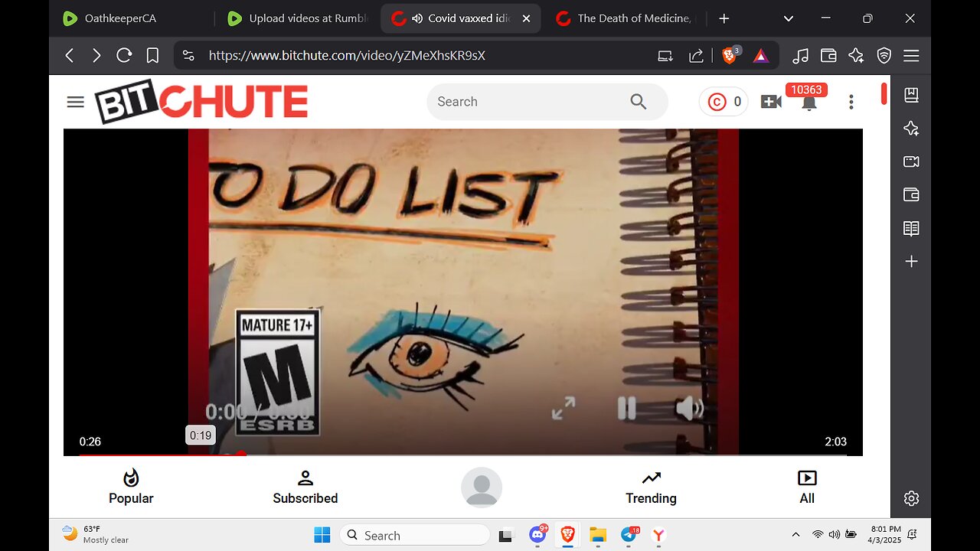Open the music note playlist icon

[800, 56]
